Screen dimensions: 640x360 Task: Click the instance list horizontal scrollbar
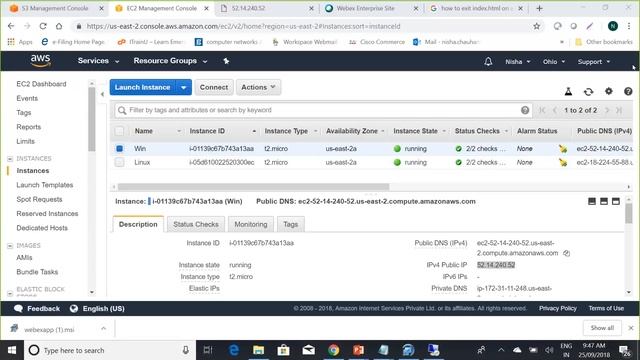[253, 187]
